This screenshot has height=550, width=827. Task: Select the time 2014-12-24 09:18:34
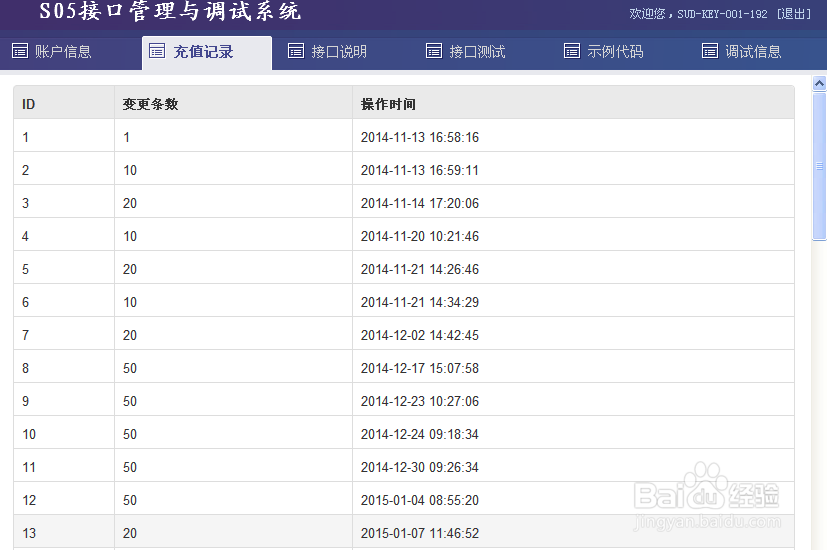(420, 434)
